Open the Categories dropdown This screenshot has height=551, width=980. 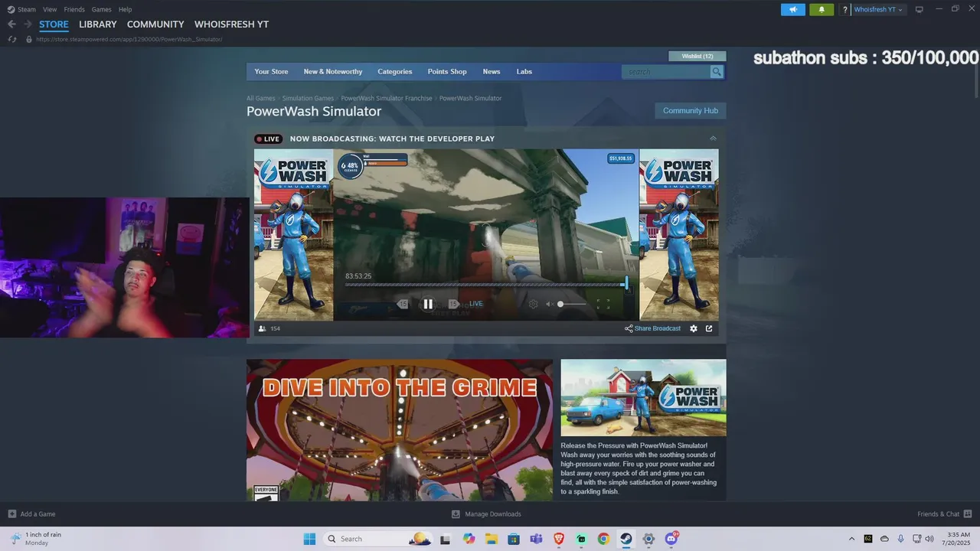395,72
